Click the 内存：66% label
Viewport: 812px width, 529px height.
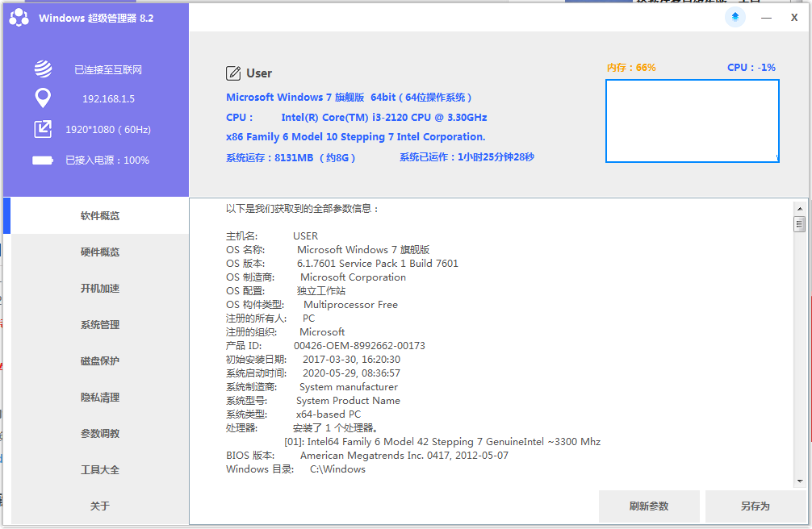click(x=631, y=68)
